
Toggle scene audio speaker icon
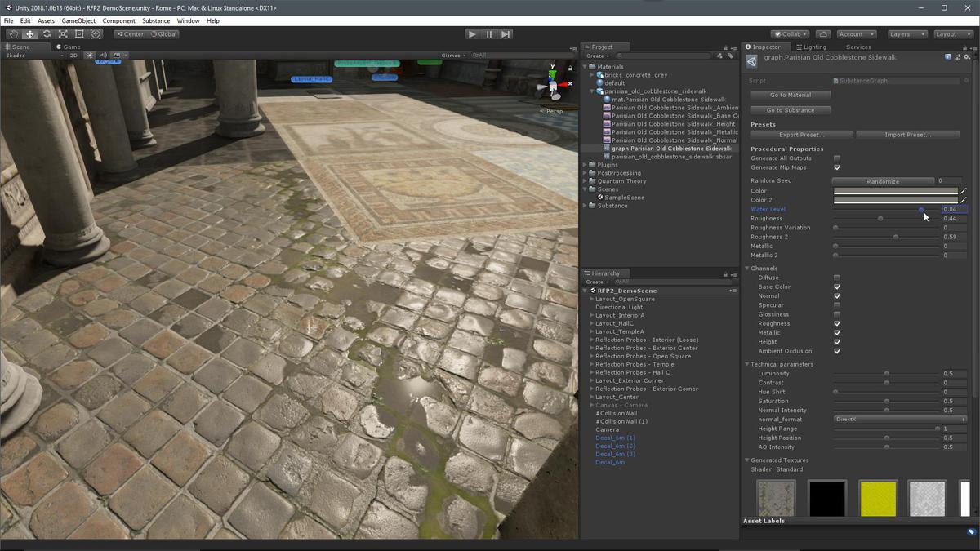point(104,56)
